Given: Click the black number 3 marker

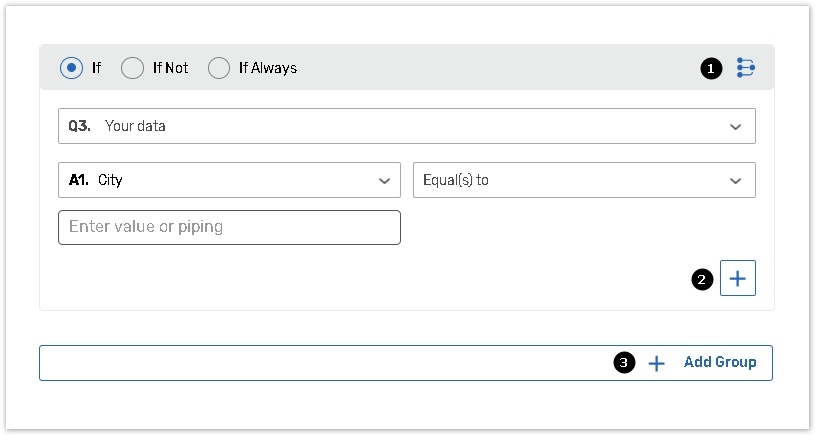Looking at the screenshot, I should point(625,363).
